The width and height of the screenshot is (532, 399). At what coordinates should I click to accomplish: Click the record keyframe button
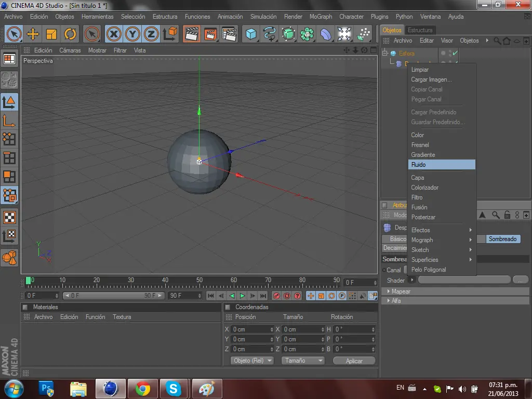click(x=276, y=296)
